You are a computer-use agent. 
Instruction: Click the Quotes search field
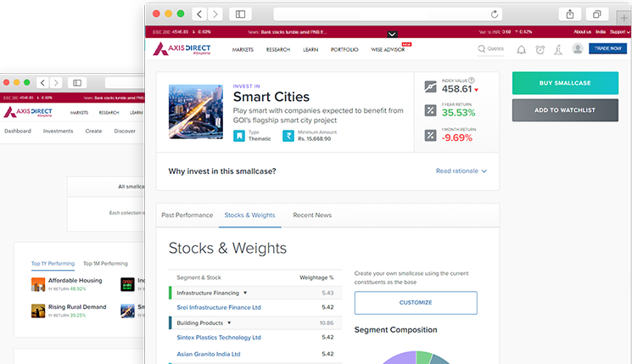click(x=491, y=48)
